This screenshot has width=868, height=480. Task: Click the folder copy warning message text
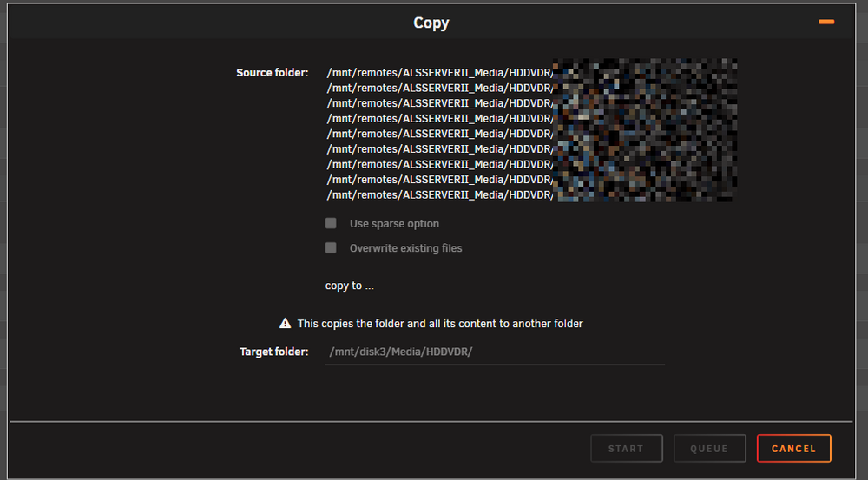[x=440, y=323]
